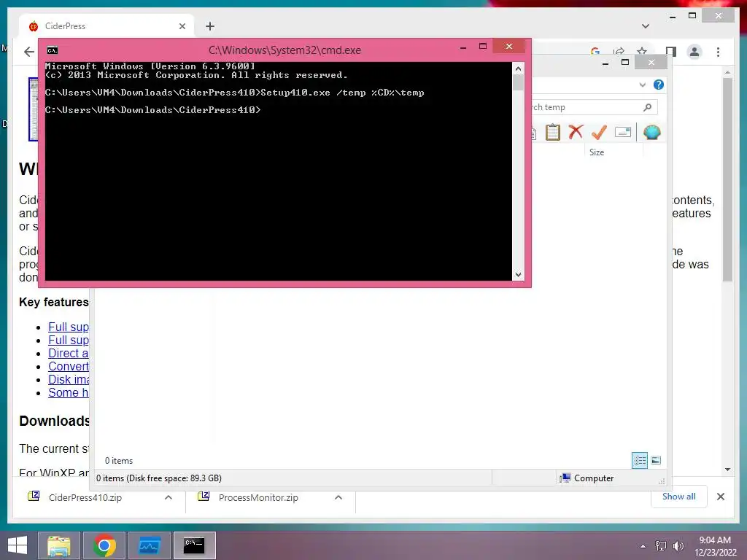Viewport: 747px width, 560px height.
Task: Open CiderPress410.zip download item
Action: [x=85, y=497]
